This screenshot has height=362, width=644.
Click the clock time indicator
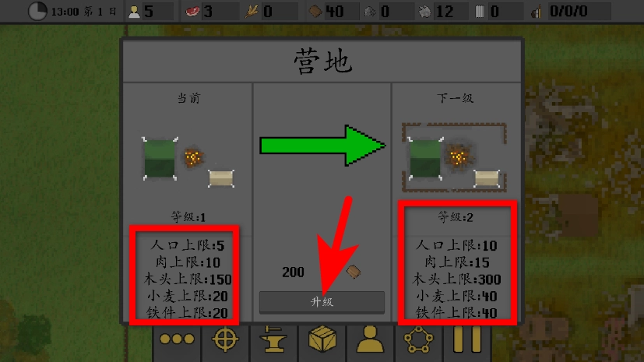click(x=37, y=11)
